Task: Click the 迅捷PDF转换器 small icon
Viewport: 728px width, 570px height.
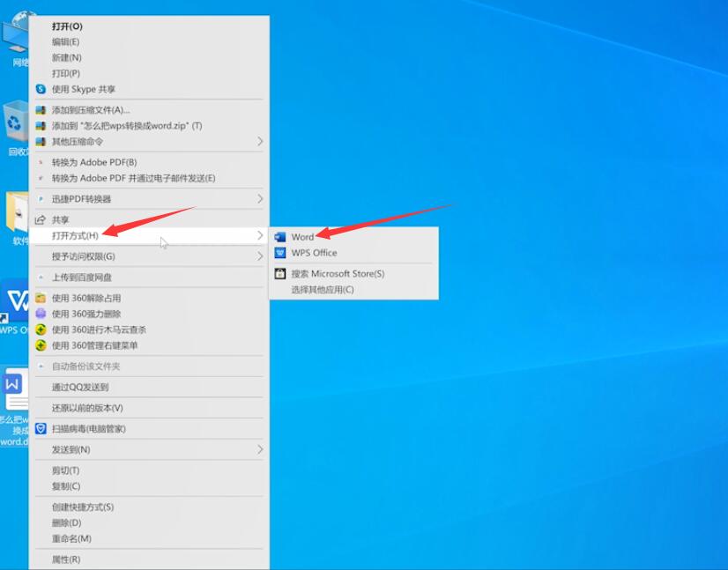Action: pyautogui.click(x=41, y=199)
